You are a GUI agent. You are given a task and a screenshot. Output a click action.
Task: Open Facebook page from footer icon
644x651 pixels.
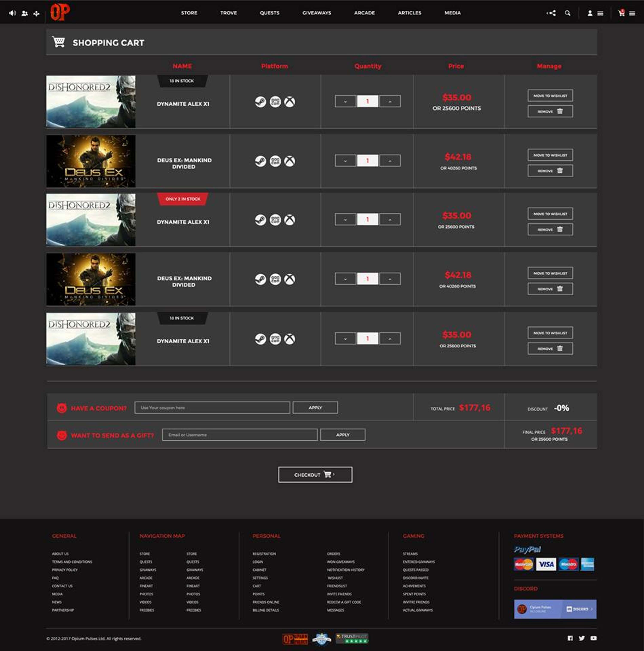(x=570, y=638)
